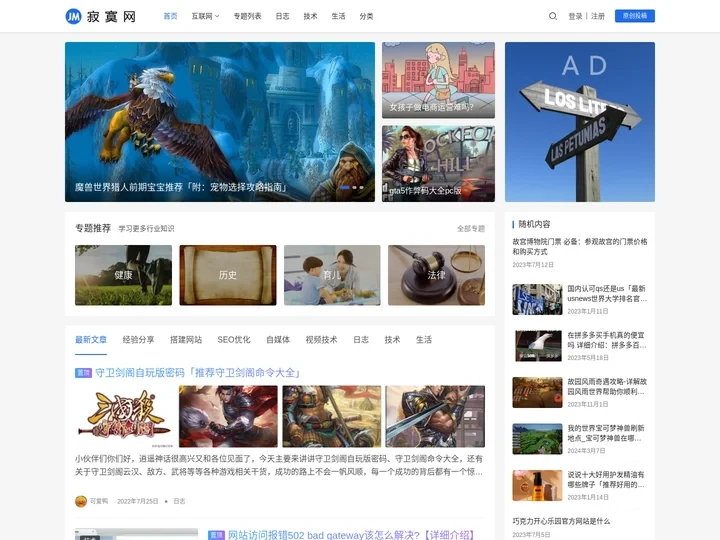Switch to the 日志 article tab
The width and height of the screenshot is (720, 540).
(x=361, y=340)
